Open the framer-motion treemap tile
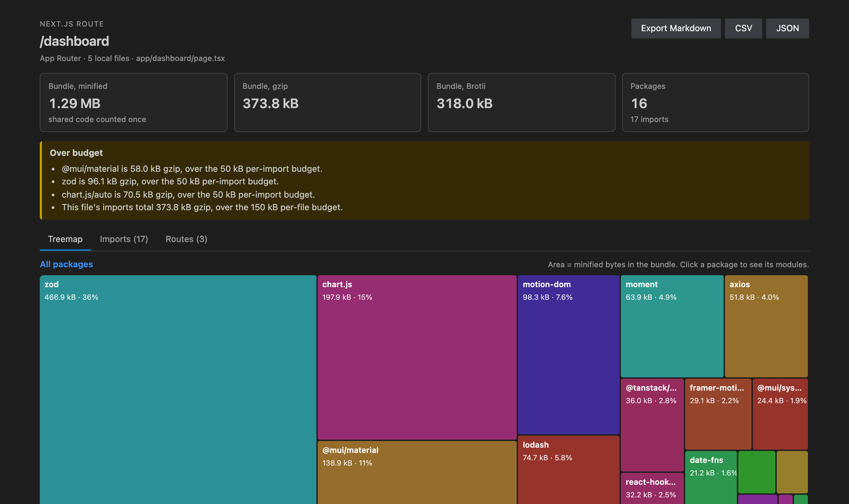The image size is (849, 504). click(718, 414)
